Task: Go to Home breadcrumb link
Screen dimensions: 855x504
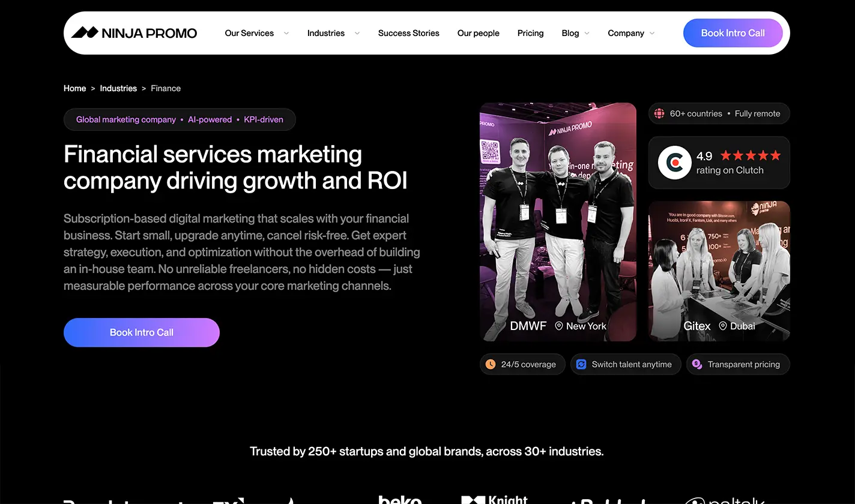Action: click(75, 88)
